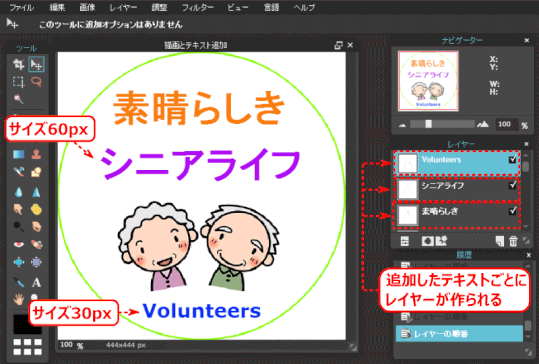539x364 pixels.
Task: Close the ナビゲーター panel
Action: [526, 41]
